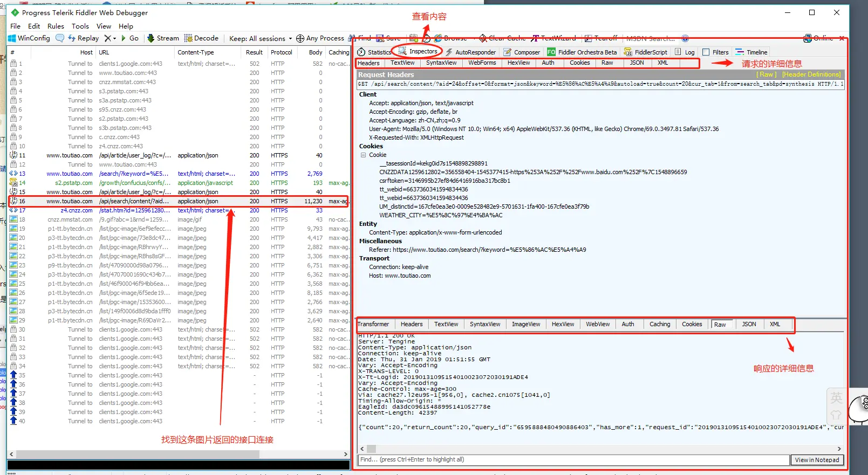This screenshot has height=475, width=868.
Task: Open the Edit menu
Action: coord(34,26)
